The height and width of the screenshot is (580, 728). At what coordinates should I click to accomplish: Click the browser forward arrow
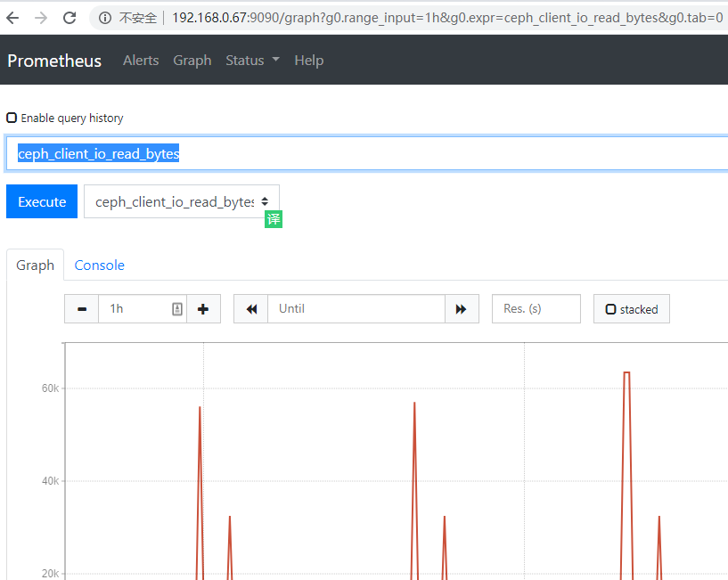pos(41,18)
